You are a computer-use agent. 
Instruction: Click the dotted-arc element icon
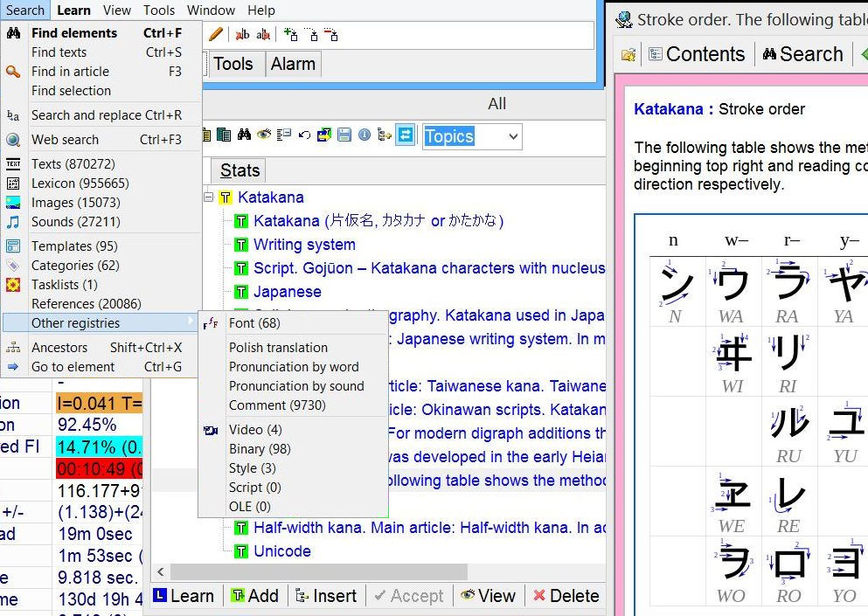coord(312,35)
